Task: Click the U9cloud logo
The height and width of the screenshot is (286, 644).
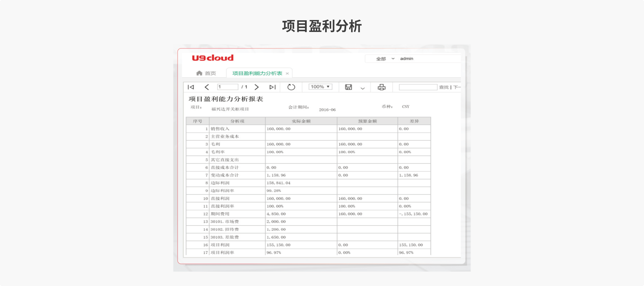Action: (x=213, y=58)
